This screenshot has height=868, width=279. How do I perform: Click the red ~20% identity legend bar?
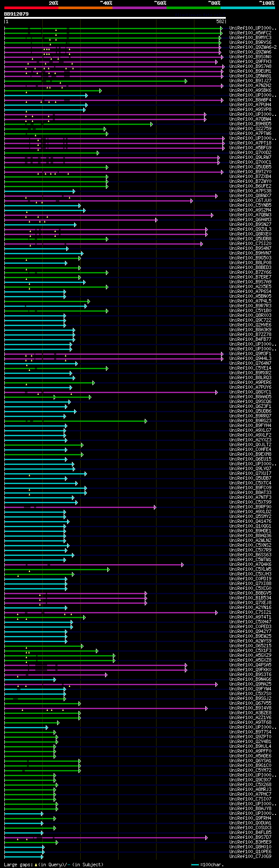(31, 8)
